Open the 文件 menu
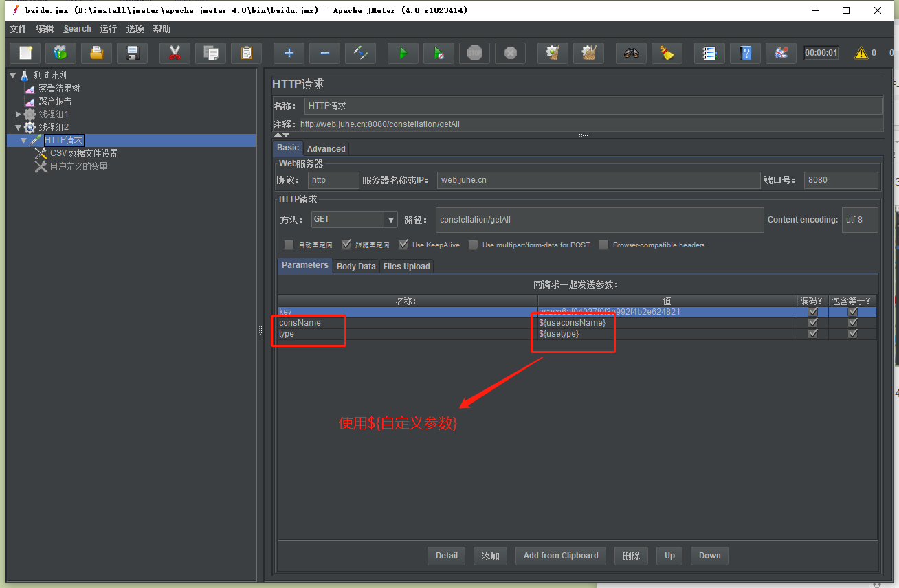The height and width of the screenshot is (588, 899). (18, 29)
